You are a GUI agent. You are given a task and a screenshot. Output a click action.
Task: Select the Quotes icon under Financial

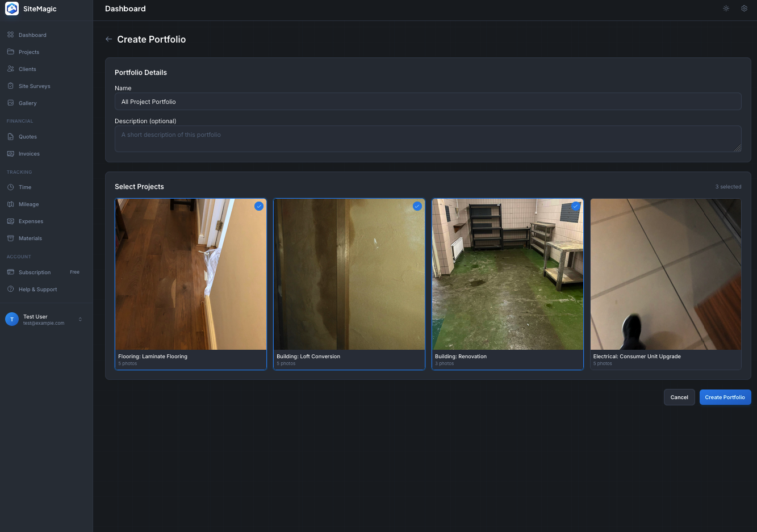click(10, 136)
